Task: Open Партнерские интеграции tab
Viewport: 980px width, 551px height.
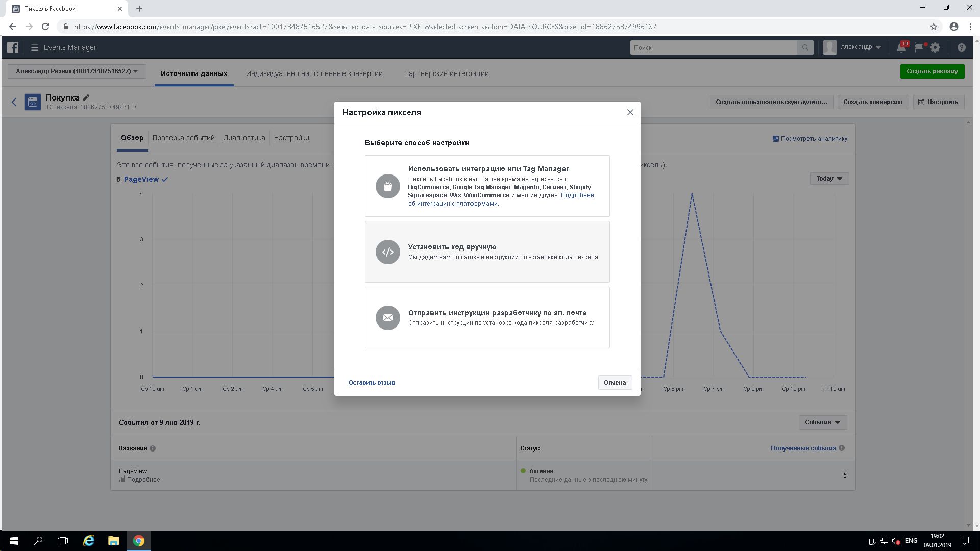Action: [447, 73]
